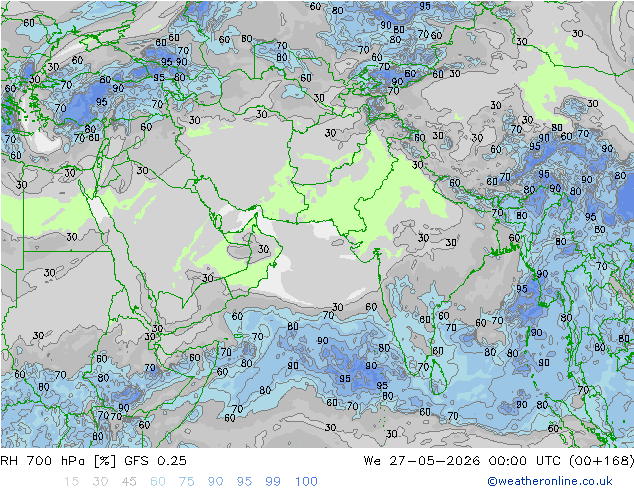Click the legend value 99
Viewport: 634px width, 490px height.
coord(273,481)
